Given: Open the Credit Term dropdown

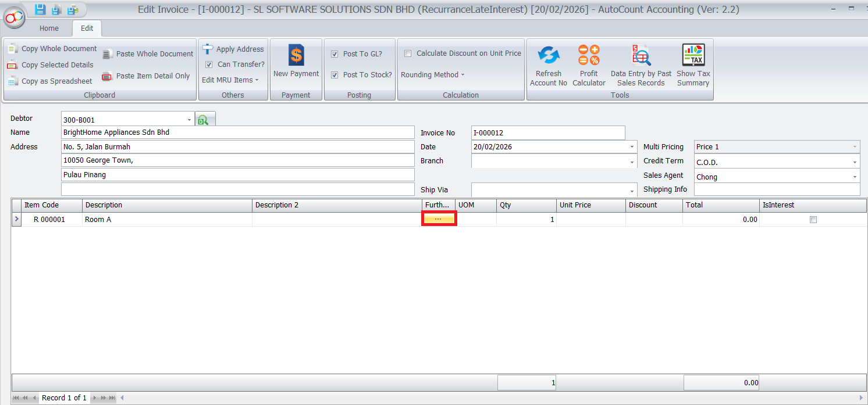Looking at the screenshot, I should (x=855, y=163).
